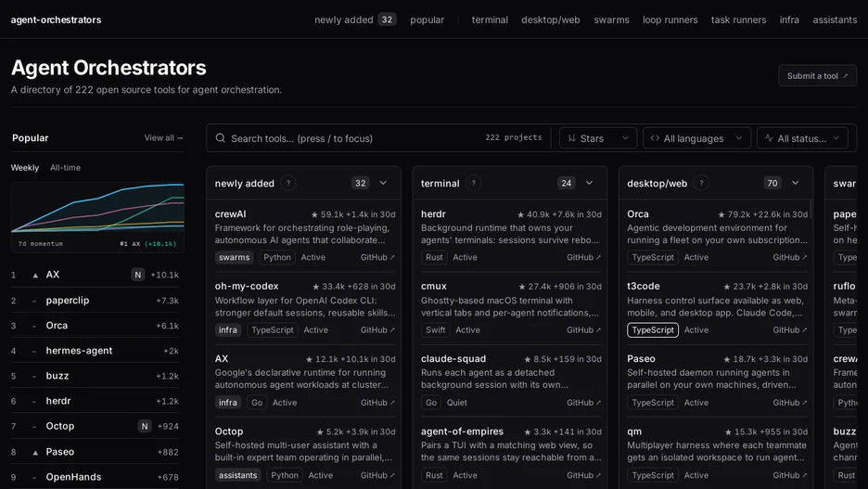Toggle Python tag on crewAI card
Image resolution: width=868 pixels, height=489 pixels.
[x=276, y=258]
